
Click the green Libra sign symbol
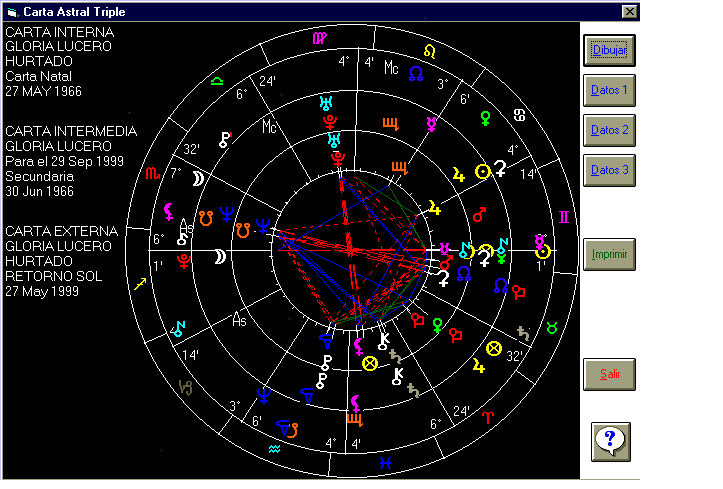coord(217,81)
